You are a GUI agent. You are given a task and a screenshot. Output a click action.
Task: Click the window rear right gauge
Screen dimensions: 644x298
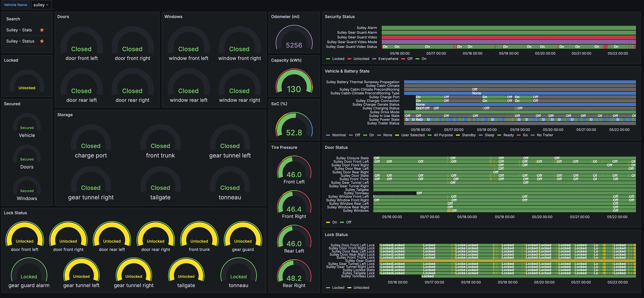tap(240, 86)
